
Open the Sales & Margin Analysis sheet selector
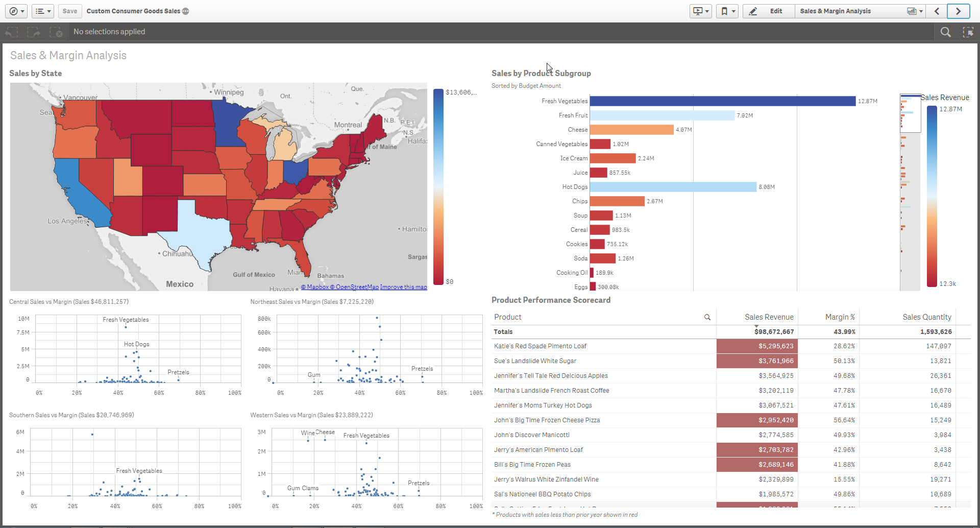(x=861, y=11)
